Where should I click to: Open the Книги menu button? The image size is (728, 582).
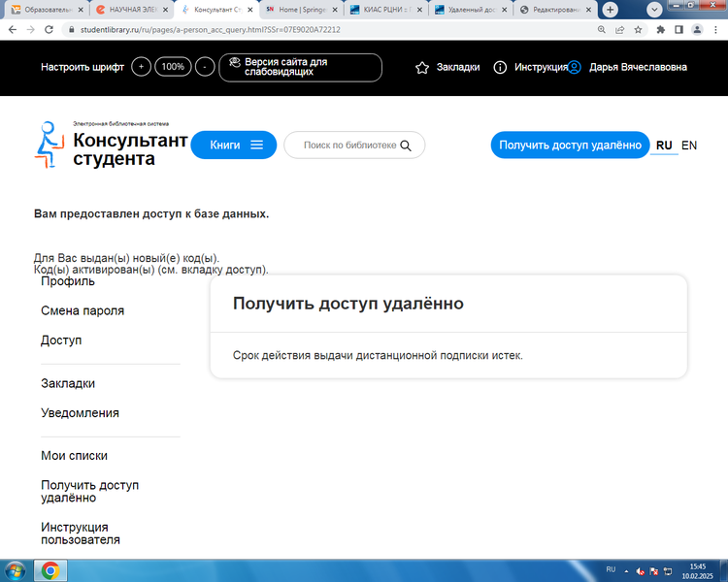click(234, 145)
